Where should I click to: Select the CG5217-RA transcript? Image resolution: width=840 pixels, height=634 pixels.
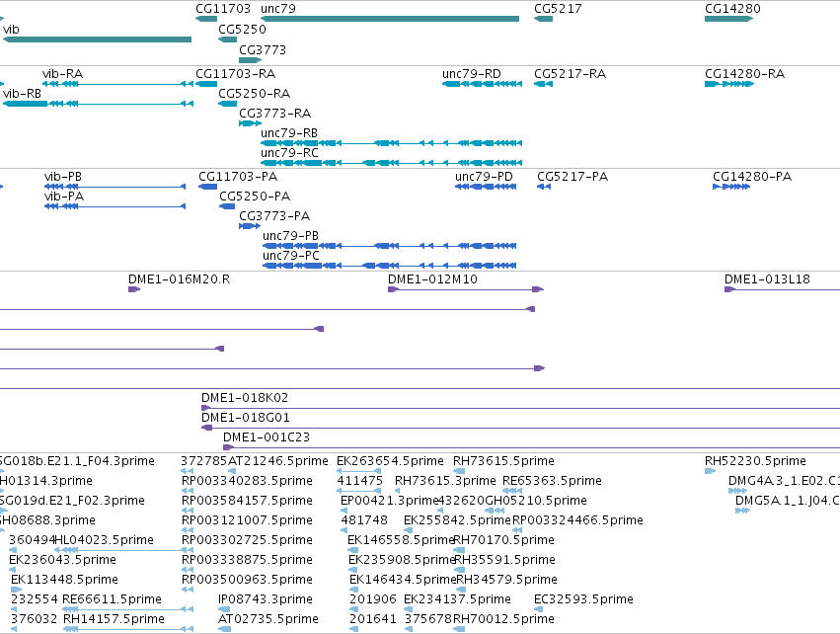coord(543,84)
